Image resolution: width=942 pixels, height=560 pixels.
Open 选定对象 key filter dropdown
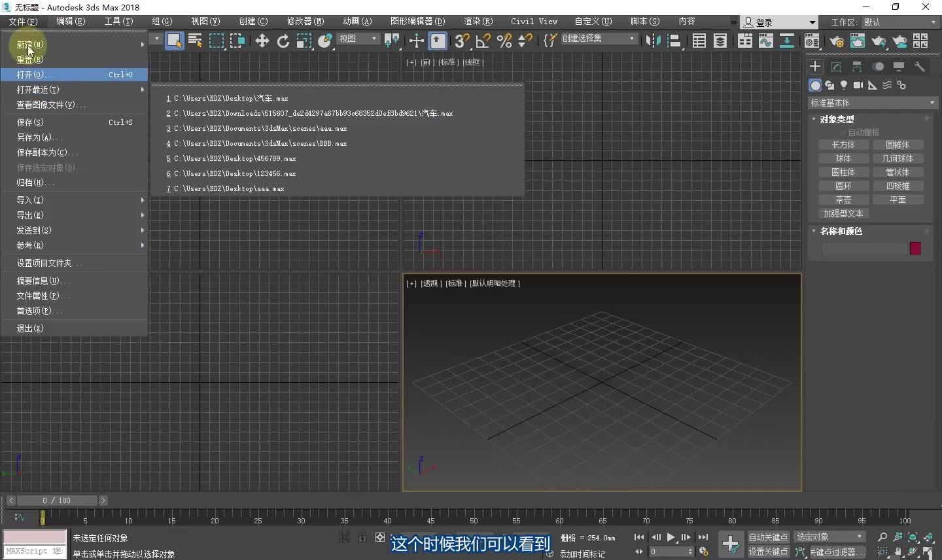829,537
